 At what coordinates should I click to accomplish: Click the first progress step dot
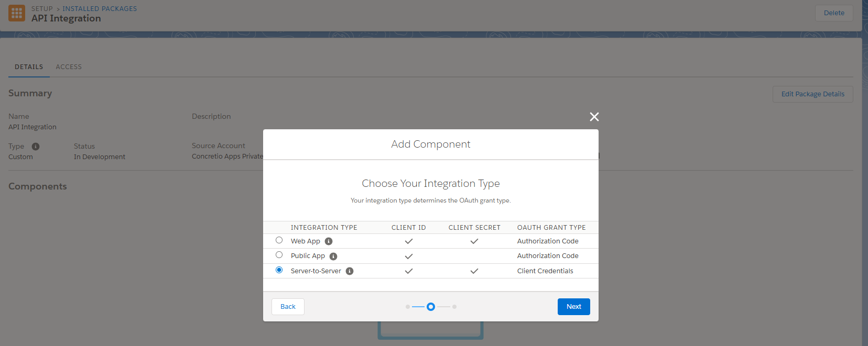tap(408, 307)
